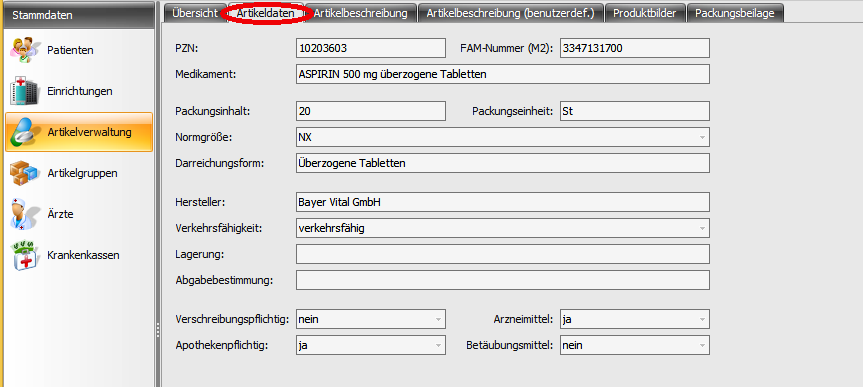Click the Packungseinheit field
863x387 pixels.
tap(635, 111)
